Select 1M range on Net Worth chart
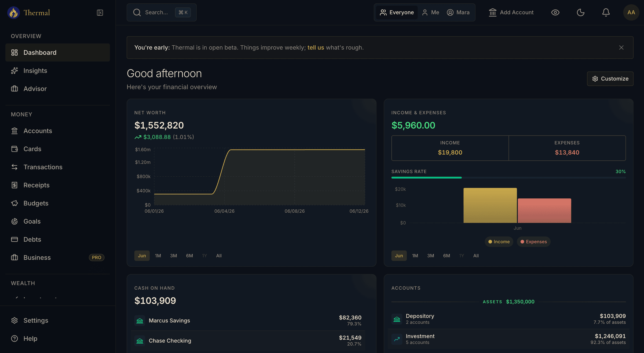Screen dimensions: 644x353 158,256
